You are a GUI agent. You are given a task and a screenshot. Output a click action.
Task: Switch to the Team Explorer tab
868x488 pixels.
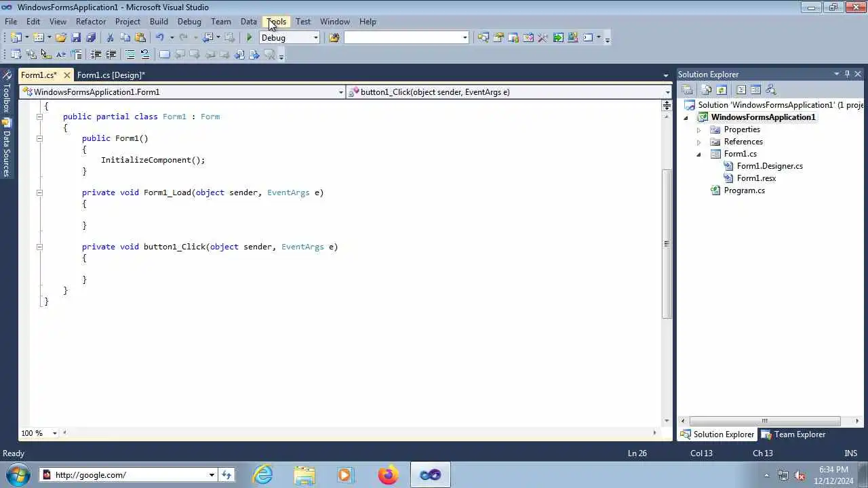[x=793, y=434]
